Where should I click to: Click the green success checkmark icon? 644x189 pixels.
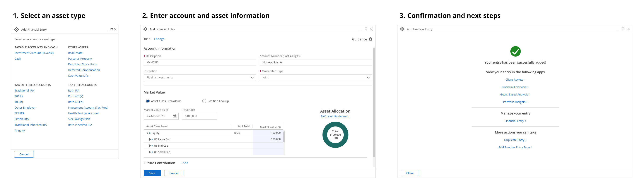tap(515, 51)
